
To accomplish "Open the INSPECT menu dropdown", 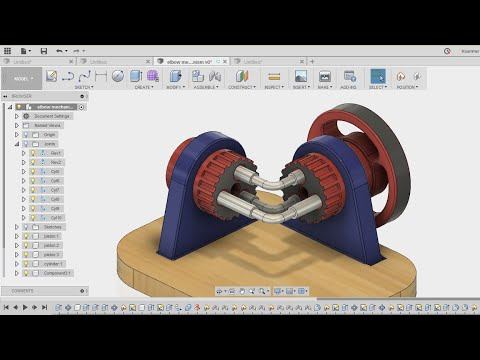I will point(274,87).
